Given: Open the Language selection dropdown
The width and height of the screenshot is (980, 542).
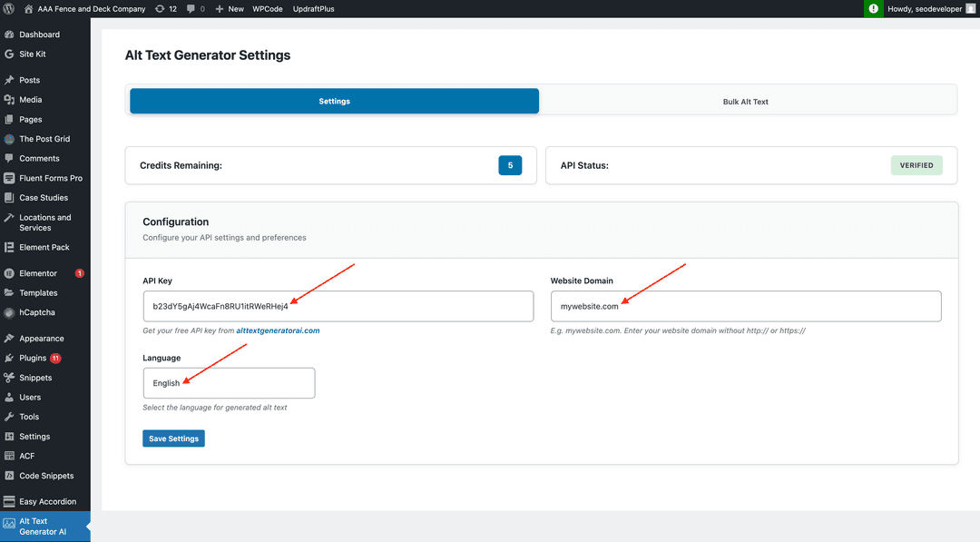Looking at the screenshot, I should pyautogui.click(x=228, y=382).
